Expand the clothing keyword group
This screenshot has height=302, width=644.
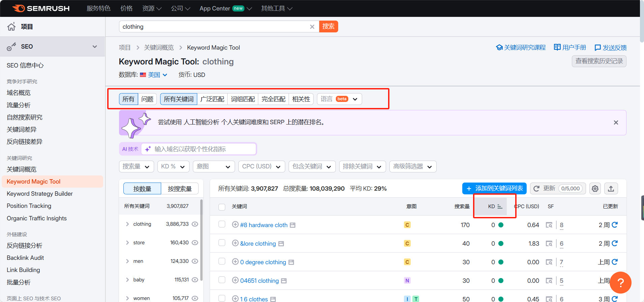(x=127, y=224)
